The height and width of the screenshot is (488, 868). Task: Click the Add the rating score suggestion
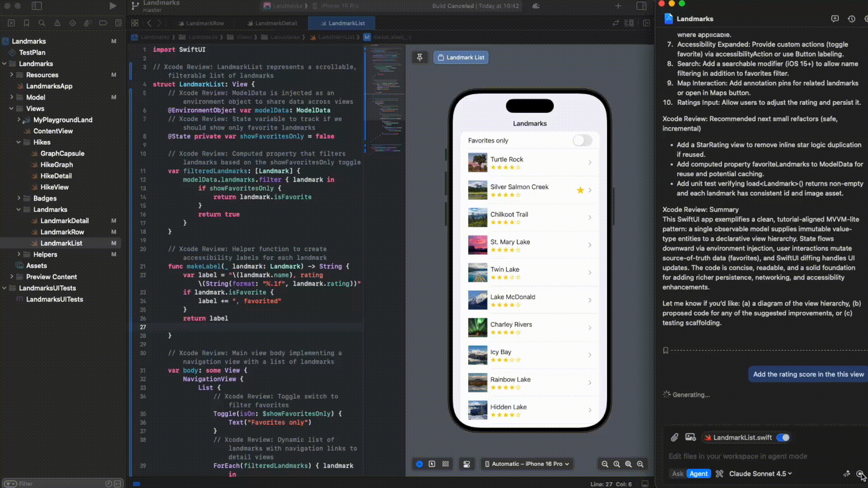(807, 374)
